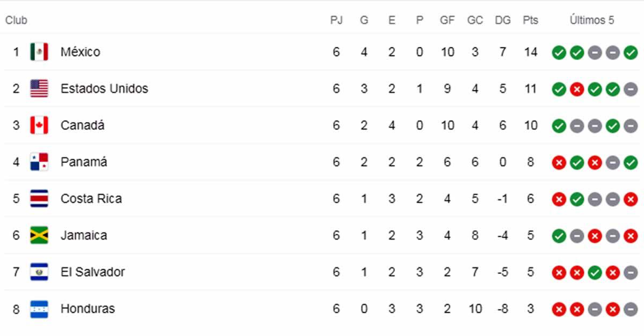Click the Últimos 5 column header

592,20
